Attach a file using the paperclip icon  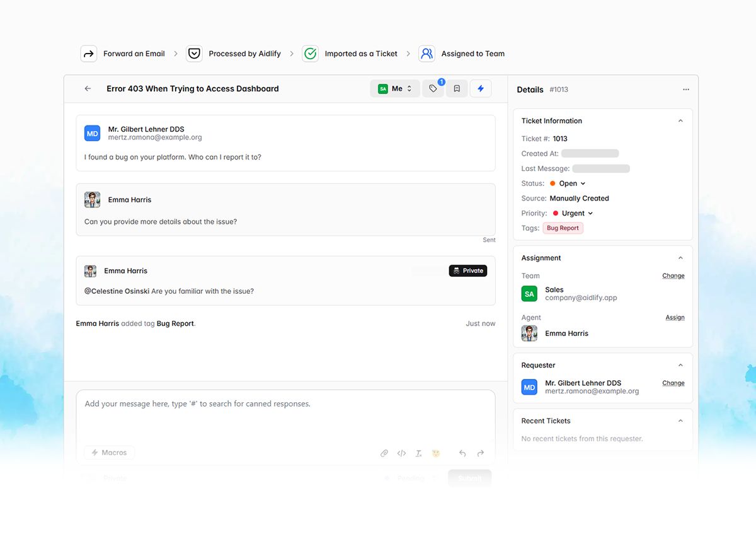[384, 453]
